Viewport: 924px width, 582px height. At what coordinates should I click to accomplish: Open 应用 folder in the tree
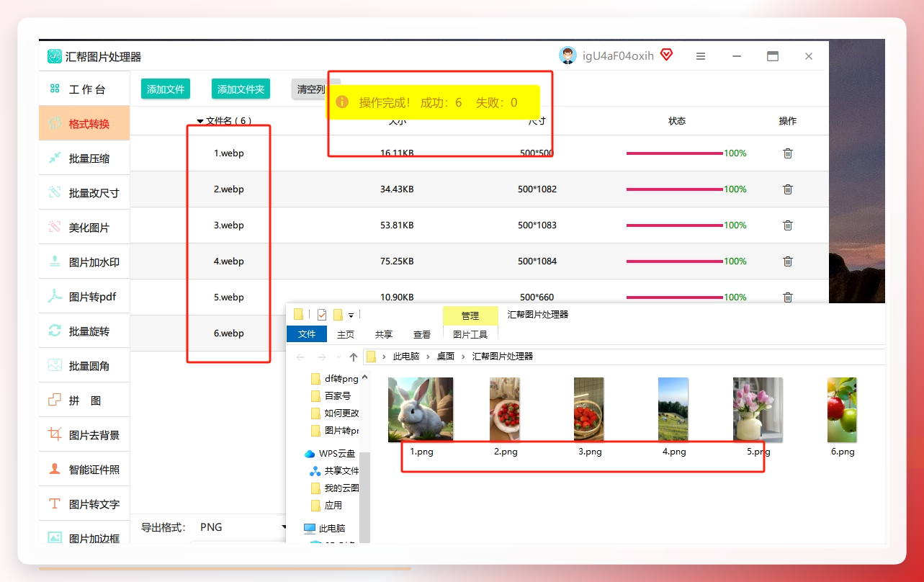coord(327,506)
